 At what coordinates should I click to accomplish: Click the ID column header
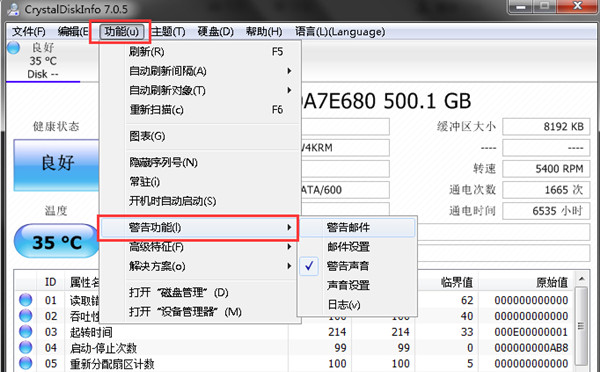click(x=51, y=282)
